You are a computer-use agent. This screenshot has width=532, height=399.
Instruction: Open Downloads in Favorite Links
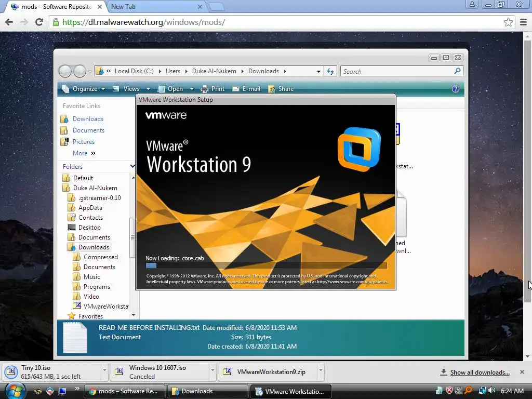click(x=88, y=119)
